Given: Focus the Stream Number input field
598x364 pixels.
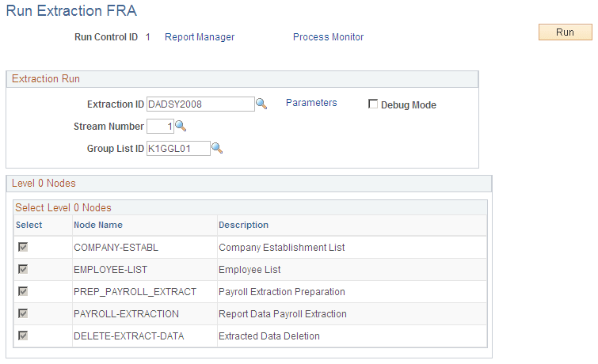Looking at the screenshot, I should (x=160, y=126).
